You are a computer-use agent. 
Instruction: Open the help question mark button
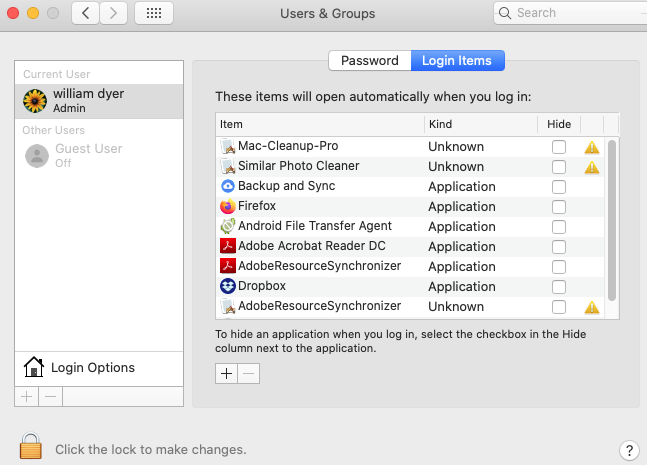click(629, 450)
